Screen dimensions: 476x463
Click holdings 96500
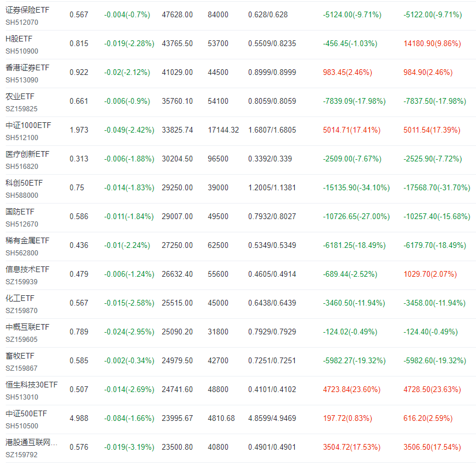pos(218,159)
